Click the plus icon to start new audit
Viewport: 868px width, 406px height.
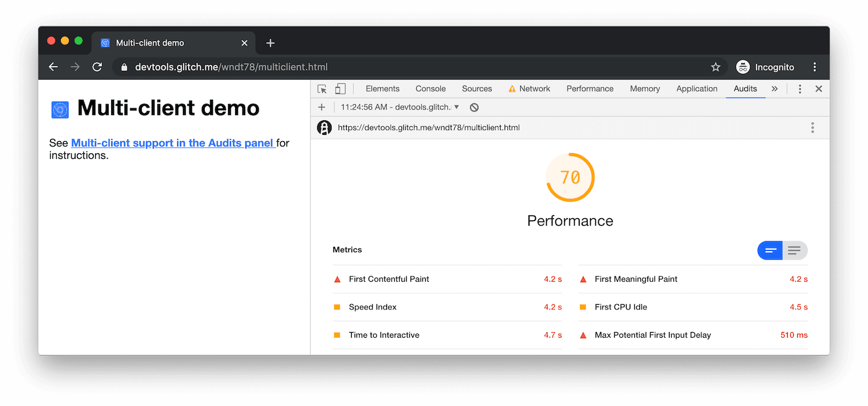click(322, 107)
